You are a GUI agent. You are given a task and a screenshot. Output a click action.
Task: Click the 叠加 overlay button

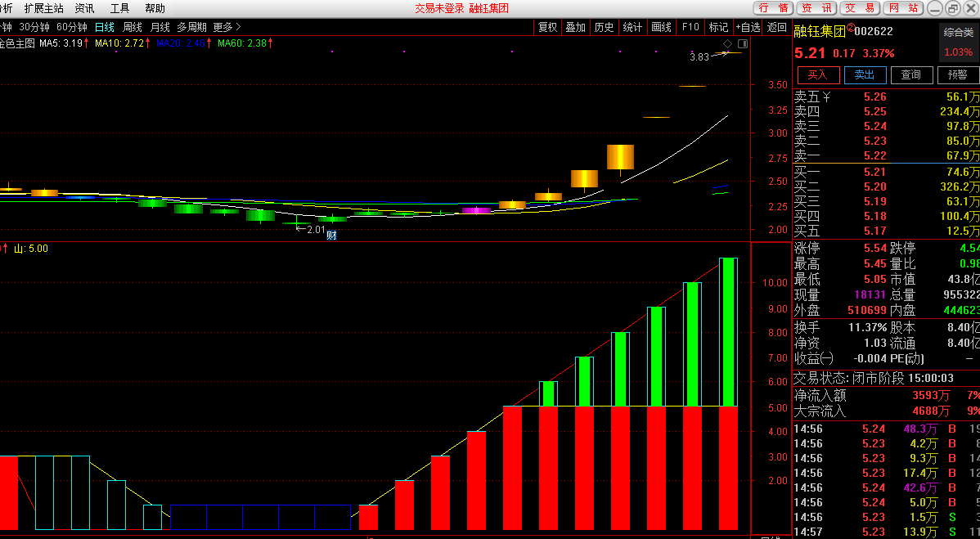click(x=576, y=27)
